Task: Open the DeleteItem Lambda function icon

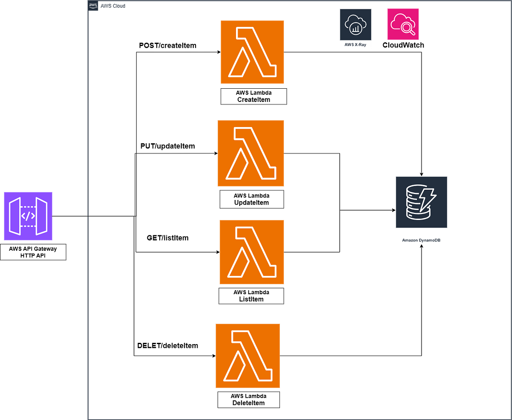Action: coord(247,356)
